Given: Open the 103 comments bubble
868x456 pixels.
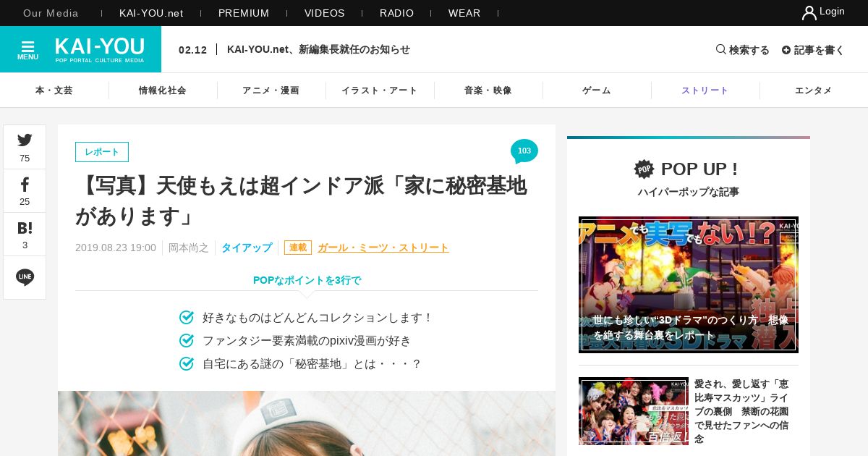Looking at the screenshot, I should [x=524, y=151].
